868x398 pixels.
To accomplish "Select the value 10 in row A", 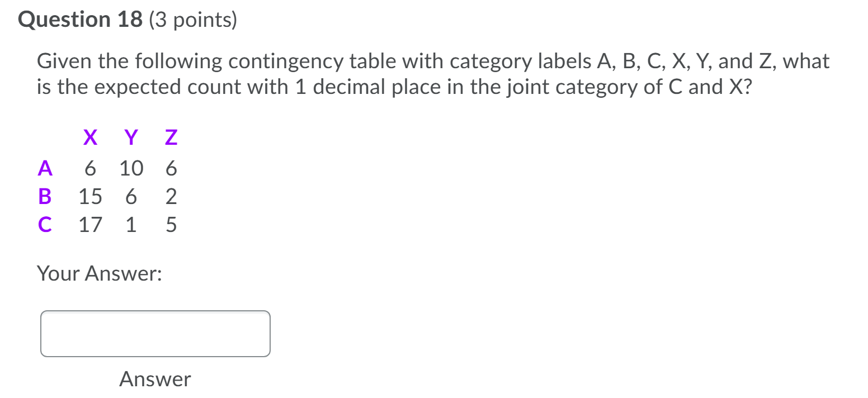I will (131, 168).
